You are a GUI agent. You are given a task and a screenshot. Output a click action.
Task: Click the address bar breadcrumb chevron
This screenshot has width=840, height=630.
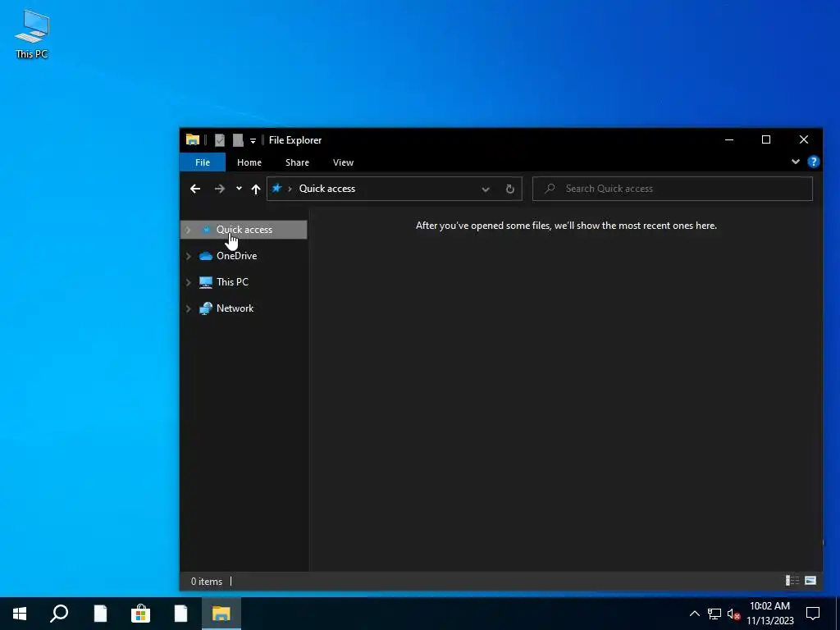tap(290, 189)
